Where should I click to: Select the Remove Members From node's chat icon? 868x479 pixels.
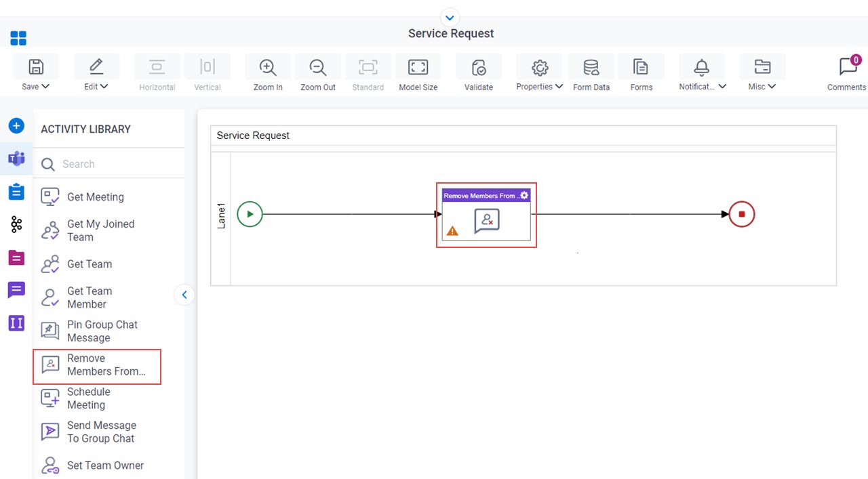(487, 221)
